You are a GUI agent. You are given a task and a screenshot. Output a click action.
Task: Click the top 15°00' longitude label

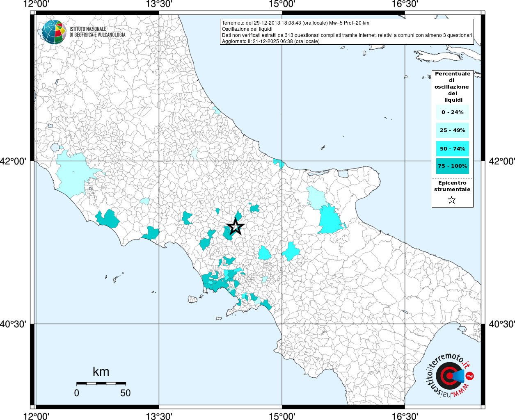[x=282, y=4]
